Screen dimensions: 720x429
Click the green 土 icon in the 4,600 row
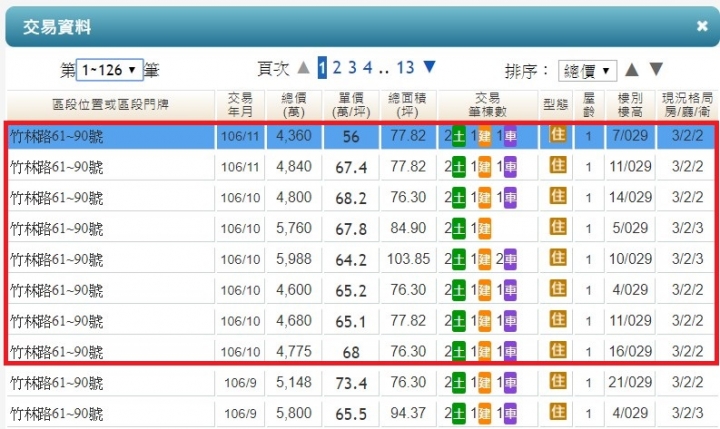[x=459, y=291]
